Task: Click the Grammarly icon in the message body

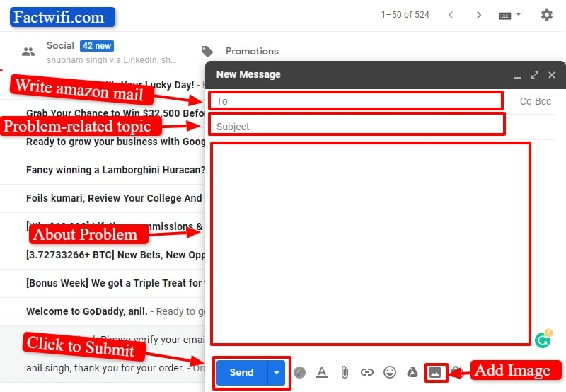Action: point(543,339)
